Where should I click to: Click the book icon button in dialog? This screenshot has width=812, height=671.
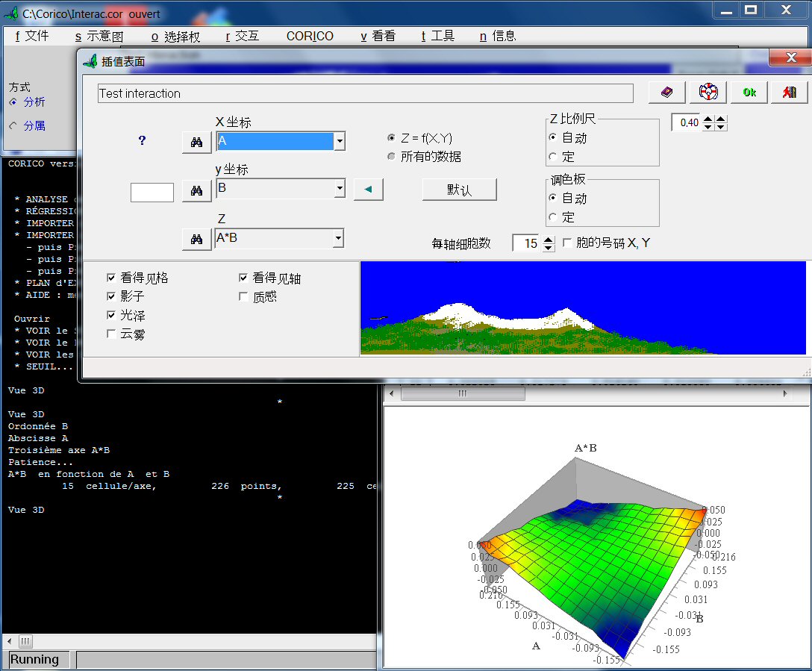[667, 92]
